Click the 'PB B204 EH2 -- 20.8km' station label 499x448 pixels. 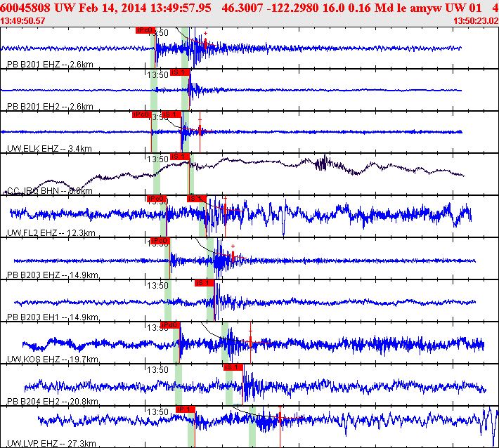pos(53,401)
